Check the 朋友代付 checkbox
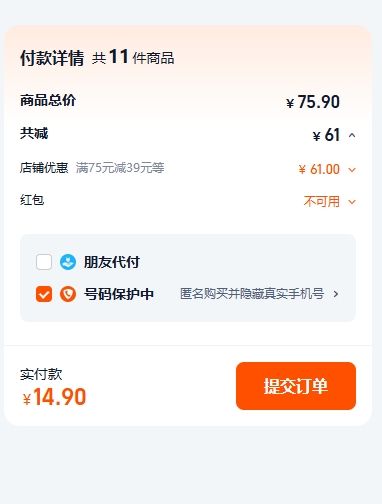The height and width of the screenshot is (504, 382). (44, 262)
